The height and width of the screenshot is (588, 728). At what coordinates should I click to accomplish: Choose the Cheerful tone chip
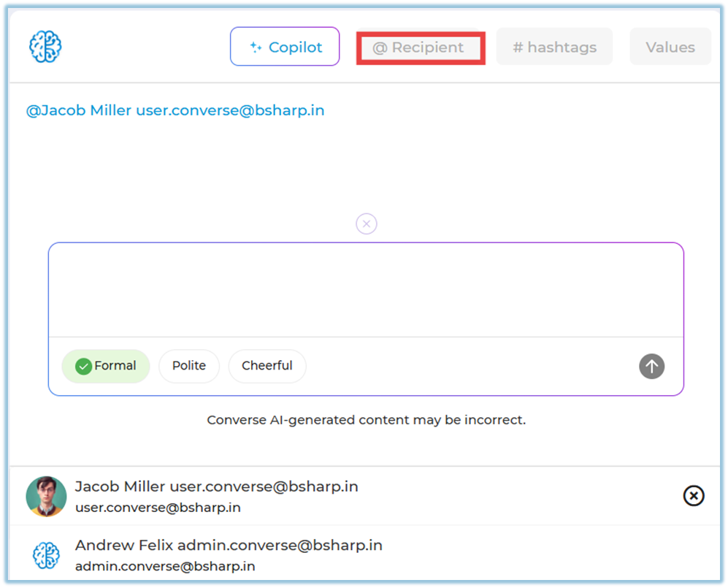[x=267, y=366]
